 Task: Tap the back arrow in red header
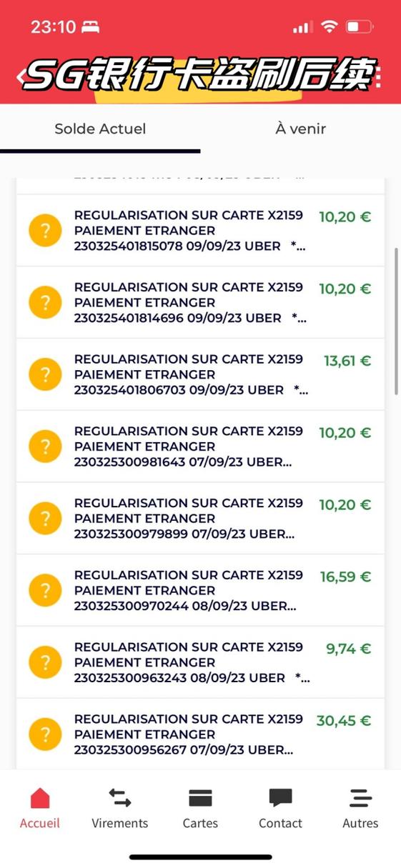click(x=21, y=76)
